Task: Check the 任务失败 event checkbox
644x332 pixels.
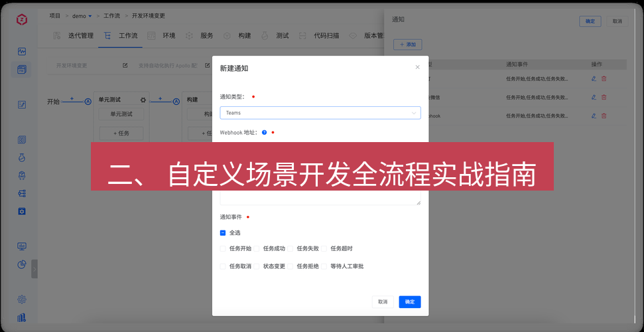Action: pyautogui.click(x=290, y=248)
